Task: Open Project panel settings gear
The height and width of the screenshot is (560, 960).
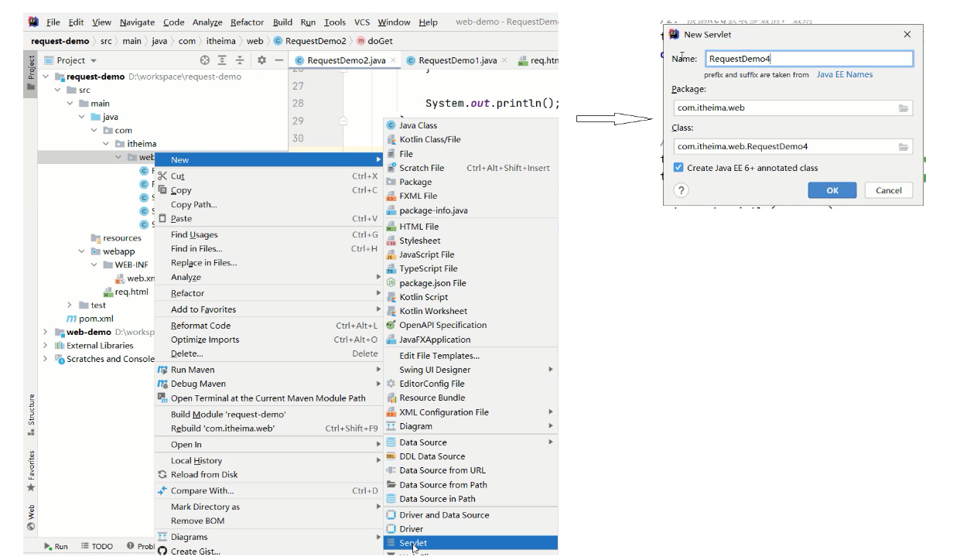Action: click(x=261, y=60)
